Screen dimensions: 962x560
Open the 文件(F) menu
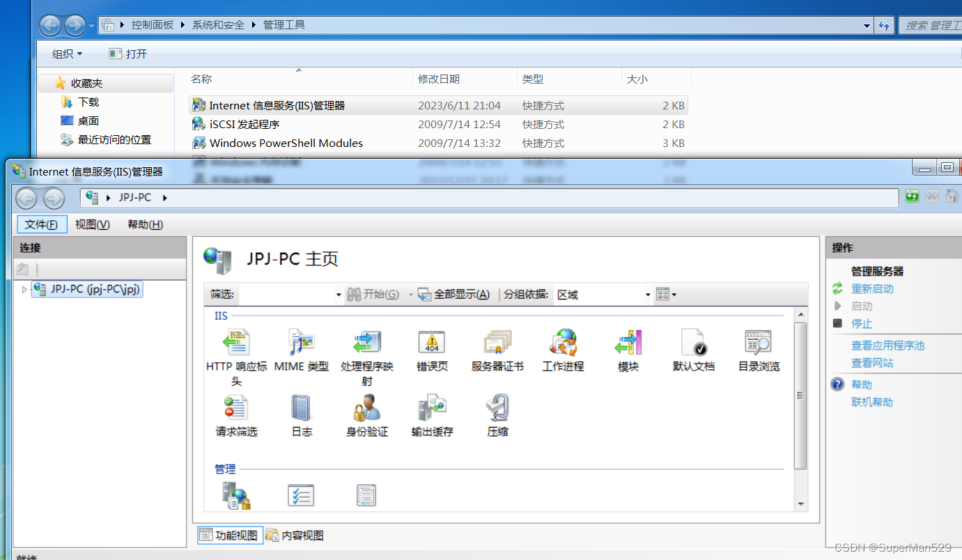click(x=42, y=224)
